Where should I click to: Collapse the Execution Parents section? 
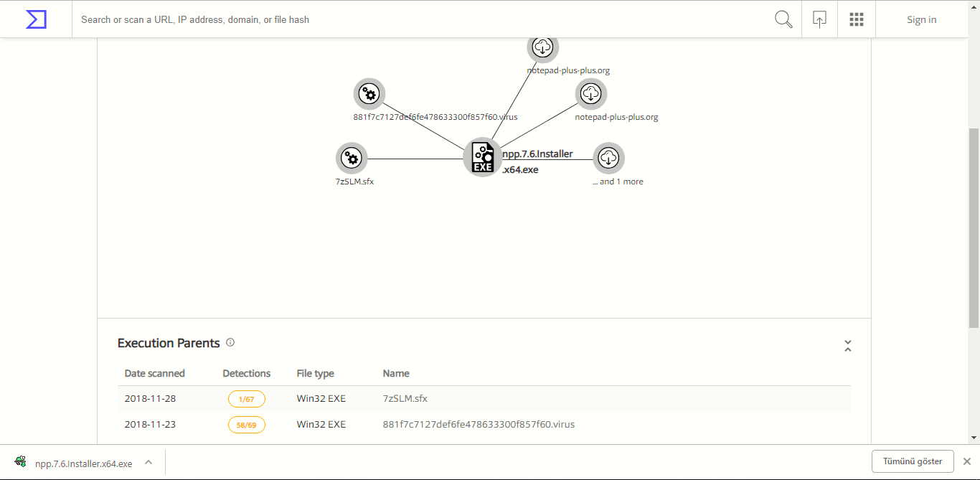(x=848, y=346)
